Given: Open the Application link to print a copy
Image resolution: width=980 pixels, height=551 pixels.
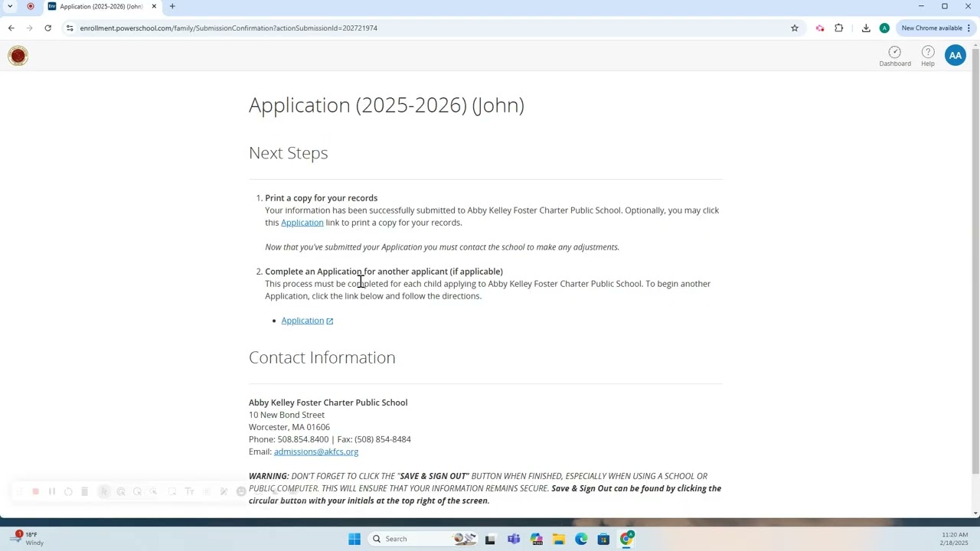Looking at the screenshot, I should coord(302,223).
